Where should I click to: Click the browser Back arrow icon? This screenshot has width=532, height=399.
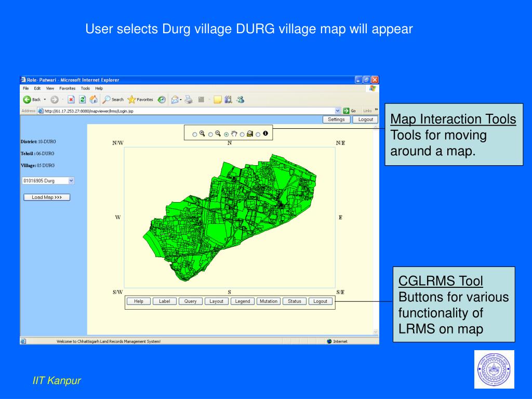tap(27, 99)
